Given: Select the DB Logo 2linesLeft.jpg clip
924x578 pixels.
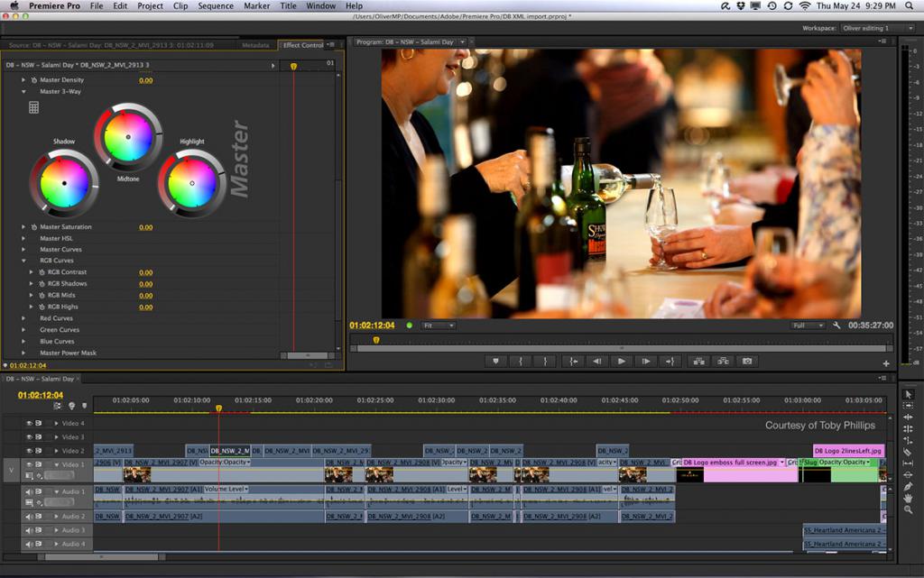Looking at the screenshot, I should tap(848, 451).
